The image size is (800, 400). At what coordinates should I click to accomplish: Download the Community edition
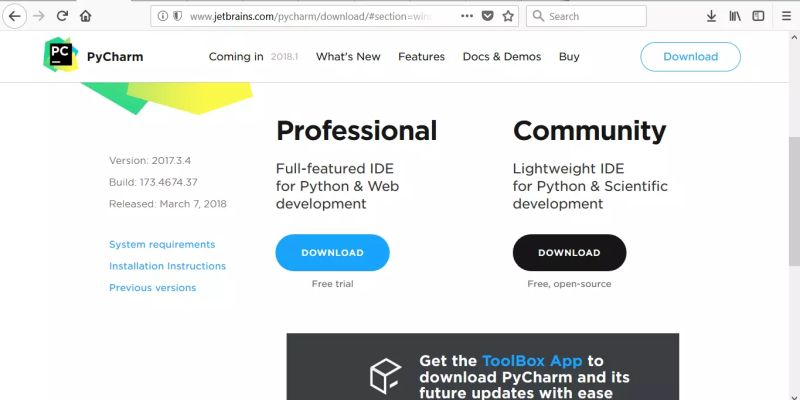[x=569, y=253]
